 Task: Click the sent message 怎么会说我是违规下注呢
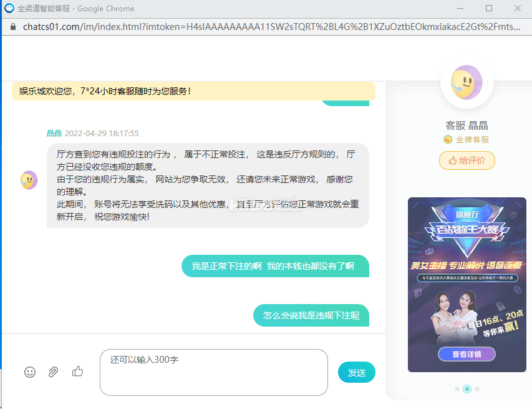311,316
